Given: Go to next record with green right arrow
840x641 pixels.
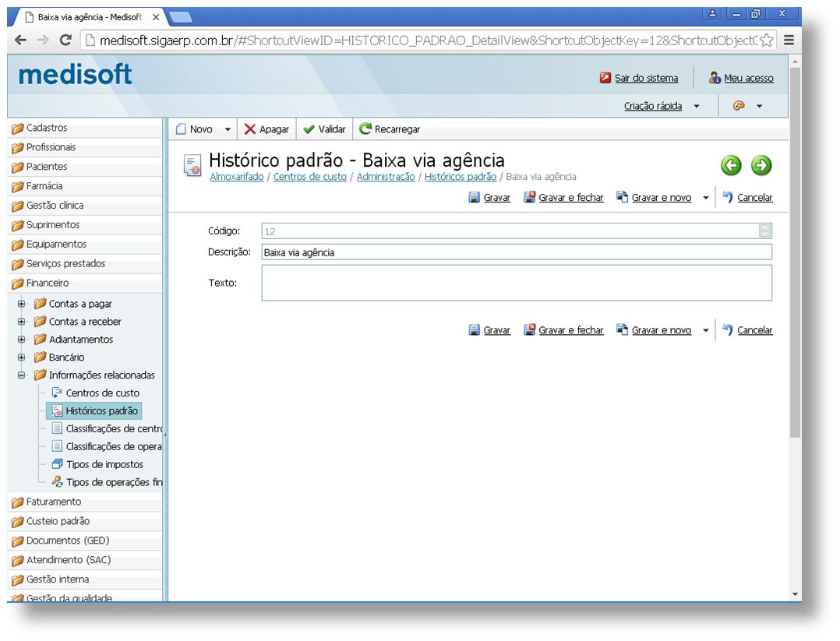Looking at the screenshot, I should pos(761,165).
